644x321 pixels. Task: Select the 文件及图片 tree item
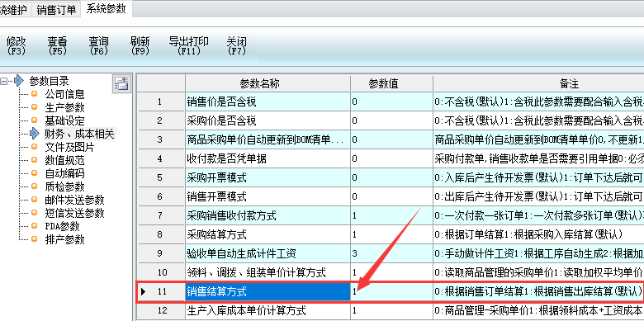point(69,147)
